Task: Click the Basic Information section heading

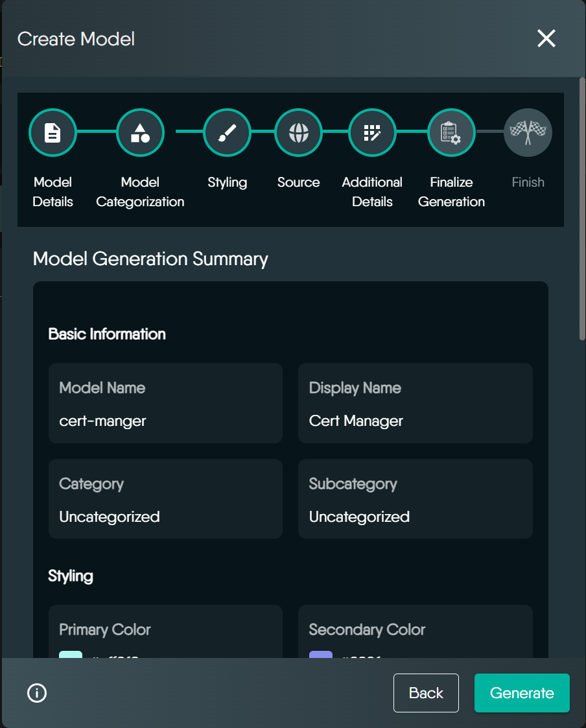Action: (107, 335)
